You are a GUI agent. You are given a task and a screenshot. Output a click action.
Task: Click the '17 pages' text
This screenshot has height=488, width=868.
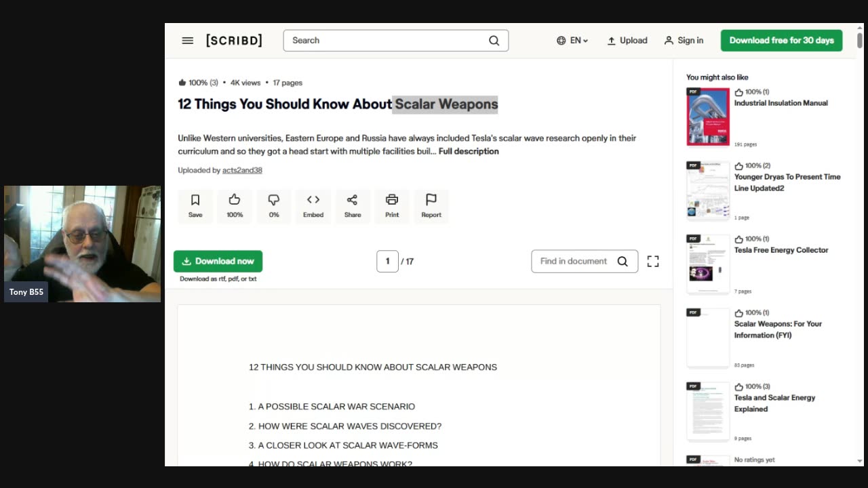click(288, 83)
